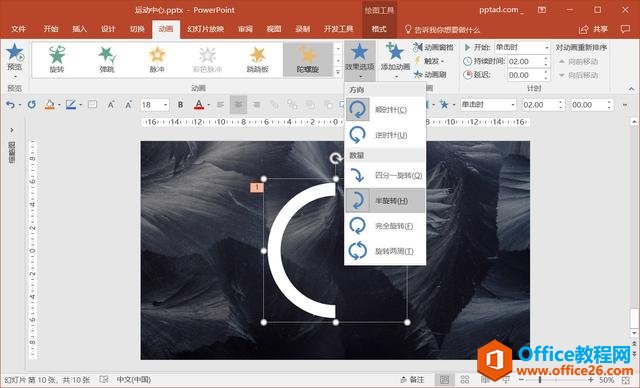This screenshot has height=388, width=640.
Task: Select the 弹跳 (Bounce) animation effect
Action: coord(107,60)
